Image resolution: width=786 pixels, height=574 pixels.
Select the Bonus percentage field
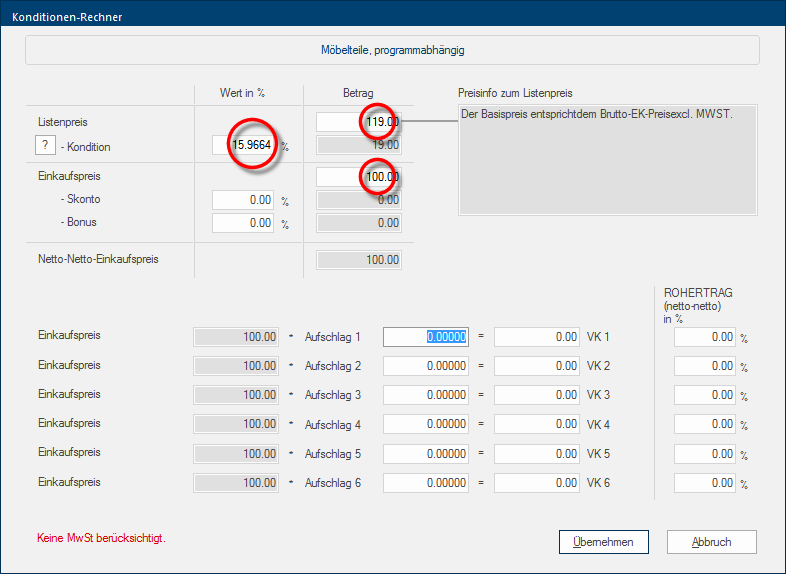[x=244, y=223]
